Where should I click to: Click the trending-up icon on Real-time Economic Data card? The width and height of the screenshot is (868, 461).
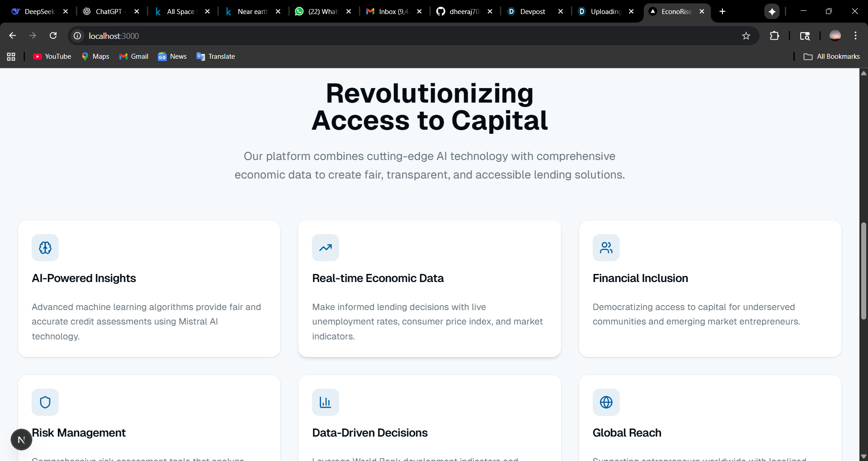pos(325,248)
